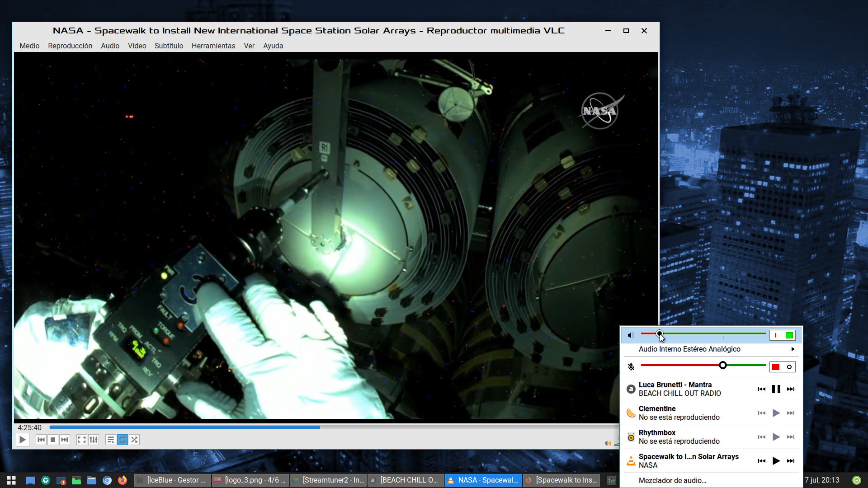Click the muted microphone icon
Viewport: 868px width, 488px height.
[x=631, y=366]
